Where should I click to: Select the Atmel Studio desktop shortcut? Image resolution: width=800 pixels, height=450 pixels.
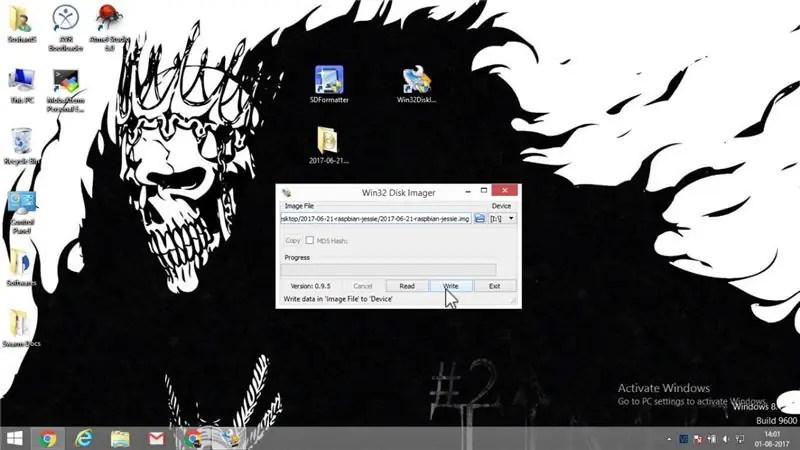click(x=109, y=28)
